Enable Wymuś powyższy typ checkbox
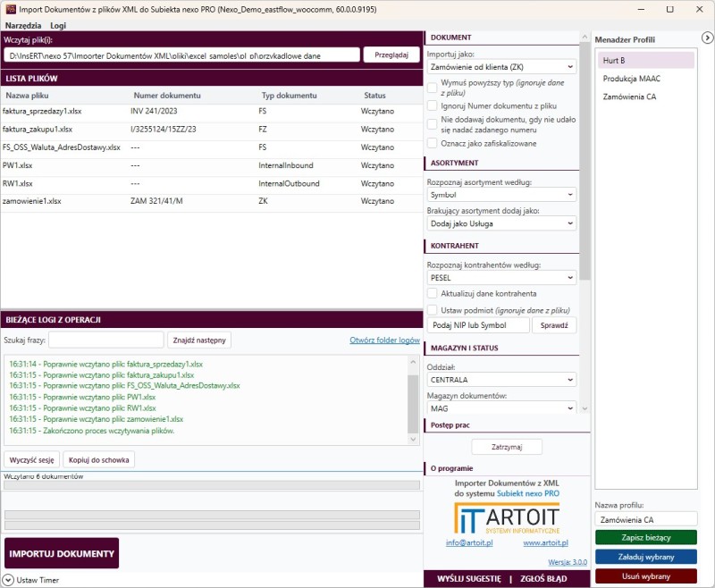Viewport: 715px width, 588px height. coord(432,88)
